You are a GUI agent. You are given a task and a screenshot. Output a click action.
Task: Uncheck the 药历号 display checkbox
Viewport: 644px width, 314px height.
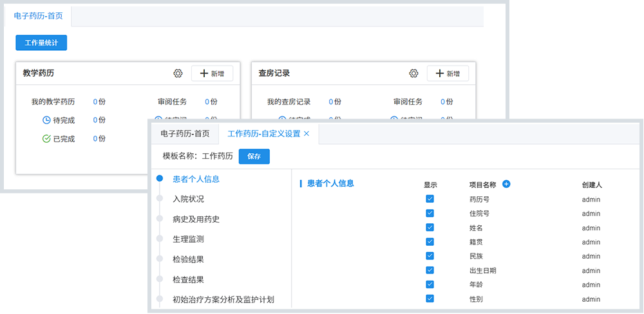[430, 199]
